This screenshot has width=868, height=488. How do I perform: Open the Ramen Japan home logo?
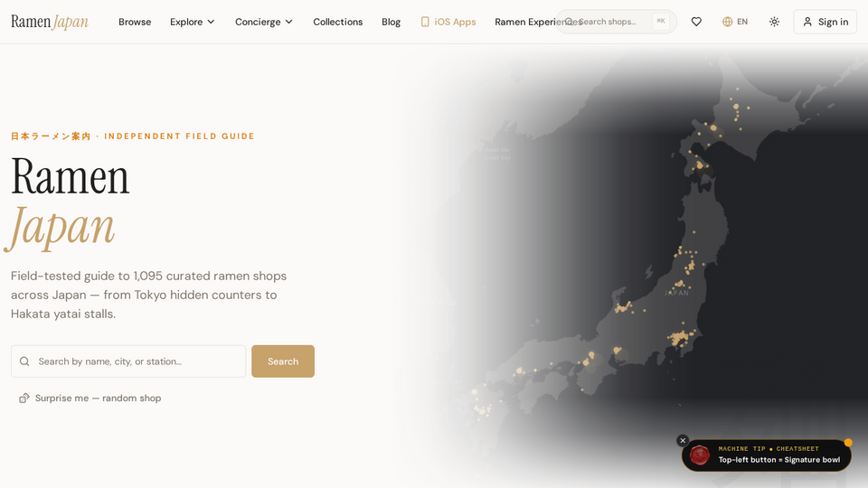[50, 22]
